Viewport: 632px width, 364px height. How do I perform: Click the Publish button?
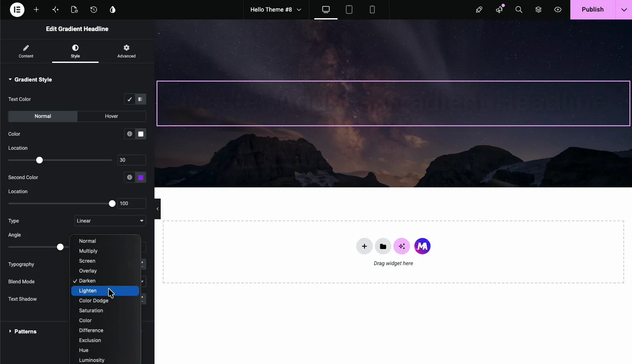coord(593,10)
